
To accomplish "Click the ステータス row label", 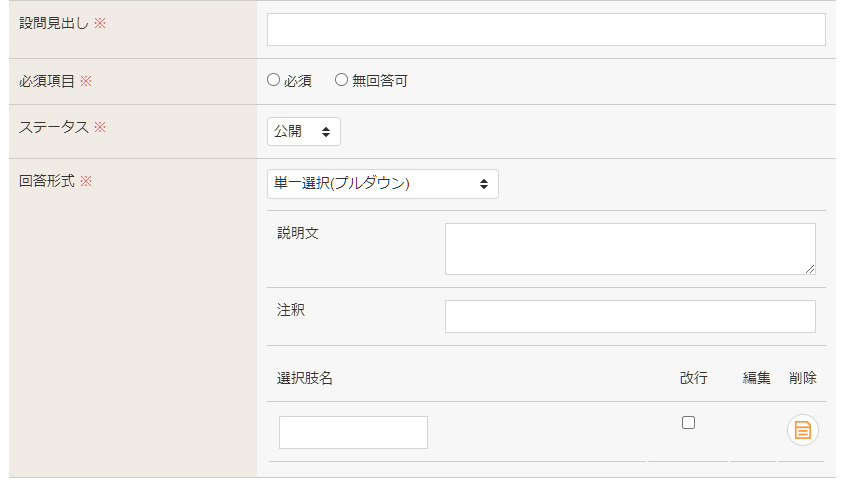I will (x=54, y=127).
